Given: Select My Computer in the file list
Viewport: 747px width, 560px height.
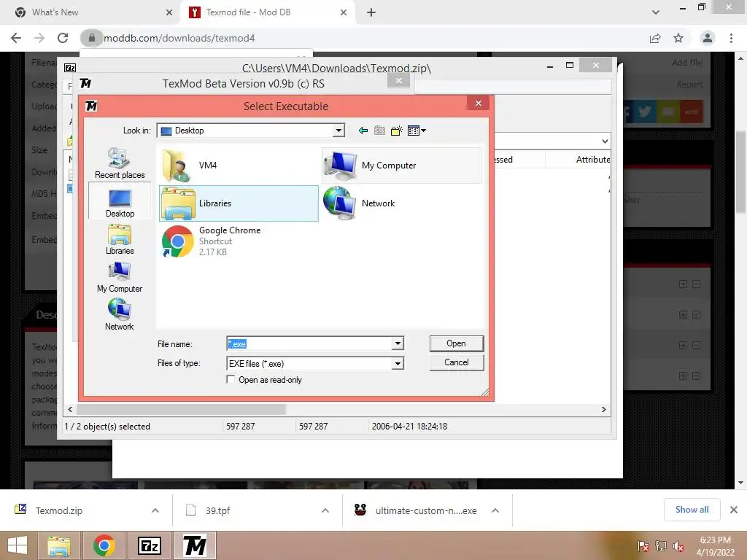Looking at the screenshot, I should click(402, 166).
